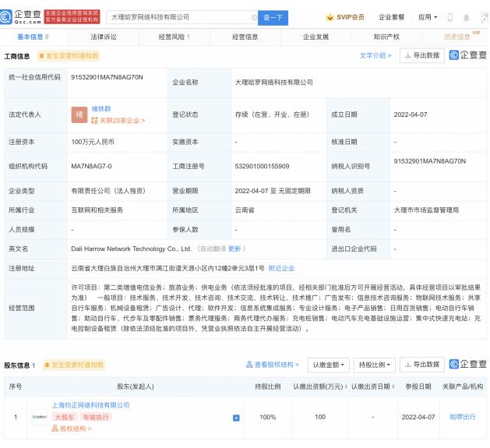
Task: Open the mobile phone icon in header
Action: pyautogui.click(x=450, y=17)
